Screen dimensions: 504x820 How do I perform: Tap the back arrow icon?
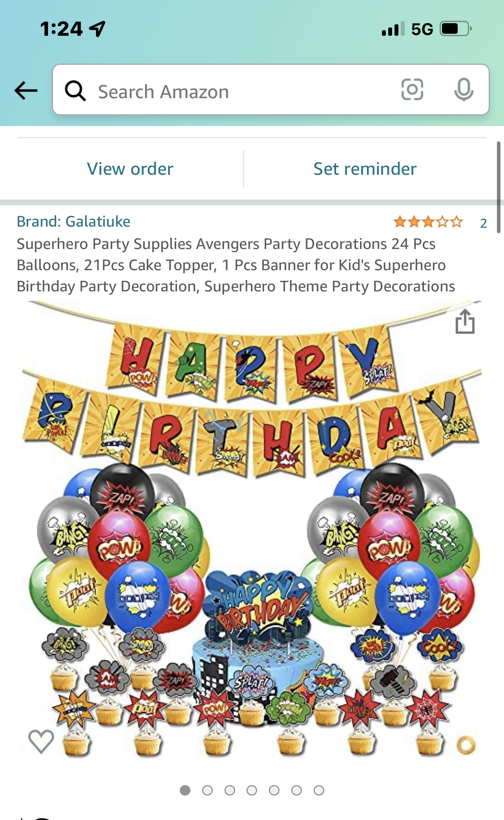[x=26, y=90]
